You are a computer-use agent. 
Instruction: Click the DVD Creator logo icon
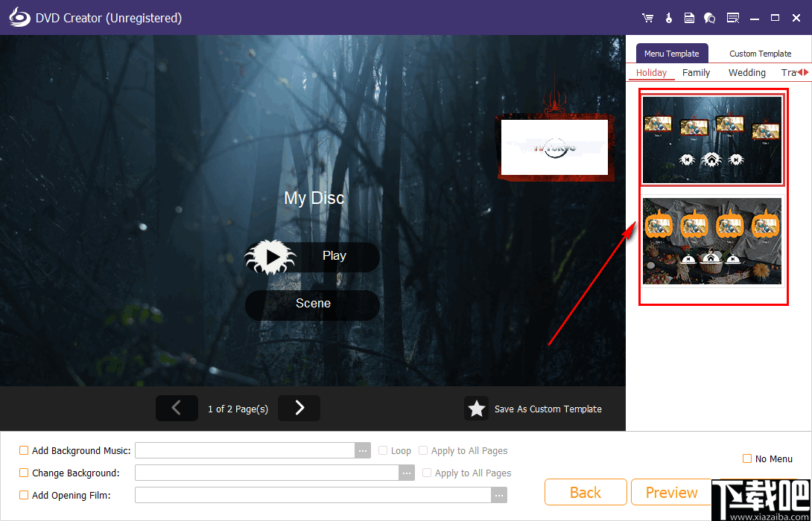[x=19, y=16]
